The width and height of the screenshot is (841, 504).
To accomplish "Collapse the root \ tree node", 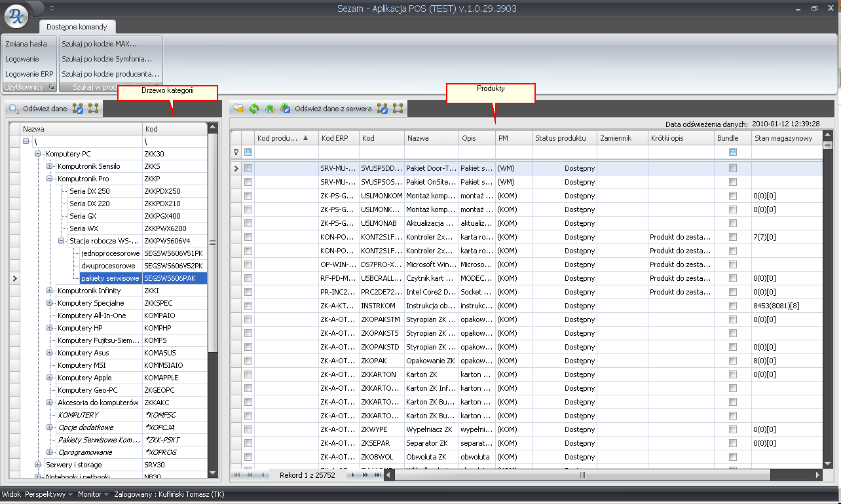I will [26, 141].
